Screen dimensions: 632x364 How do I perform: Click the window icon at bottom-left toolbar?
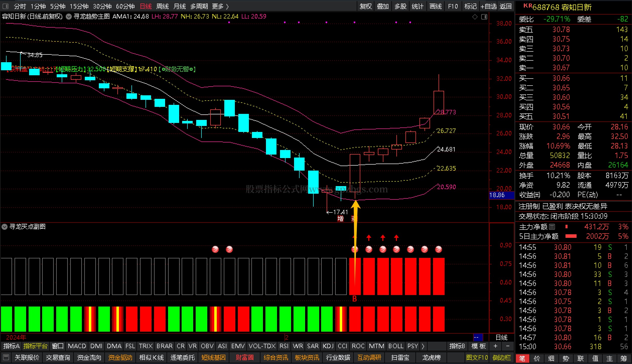point(6,357)
